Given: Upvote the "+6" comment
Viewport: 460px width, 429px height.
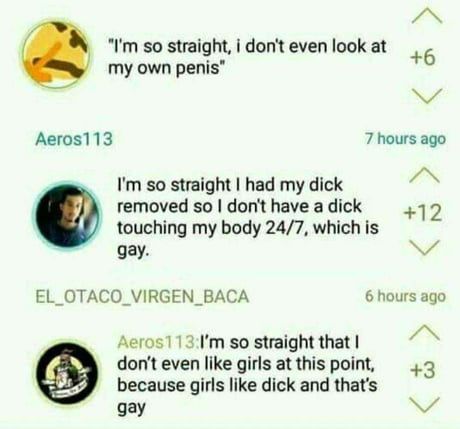Looking at the screenshot, I should [427, 17].
